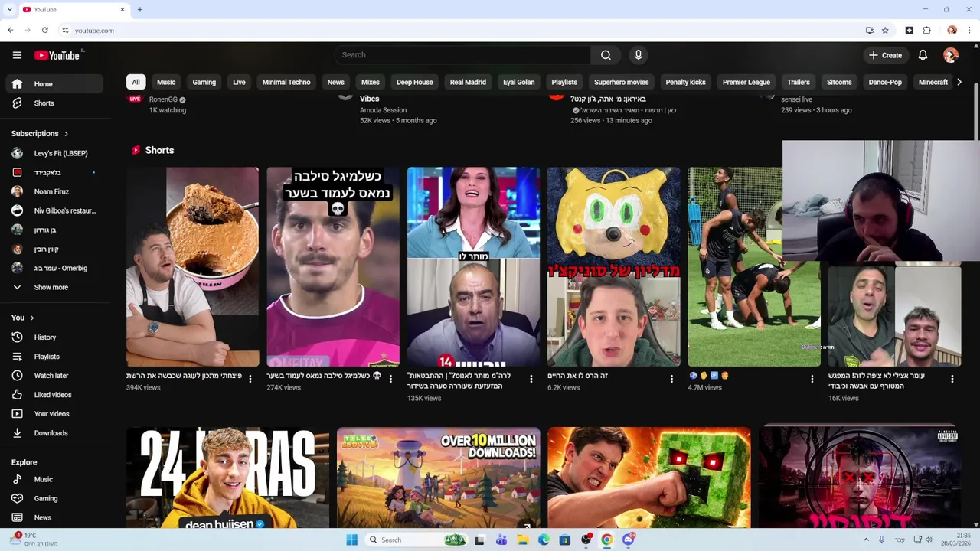The width and height of the screenshot is (980, 551).
Task: Open Music under Explore
Action: point(53,479)
